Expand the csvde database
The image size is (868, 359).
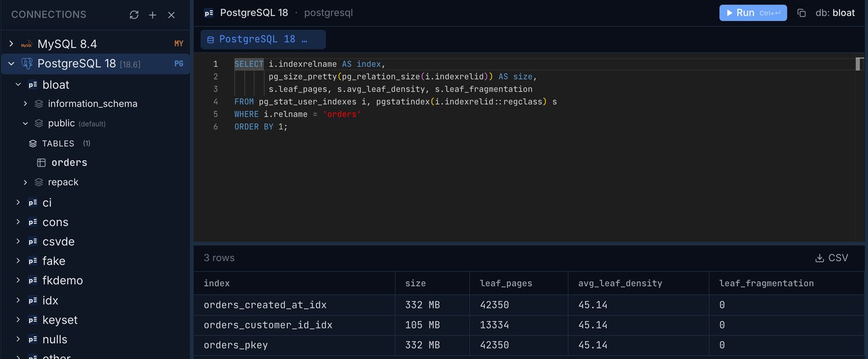pos(18,242)
